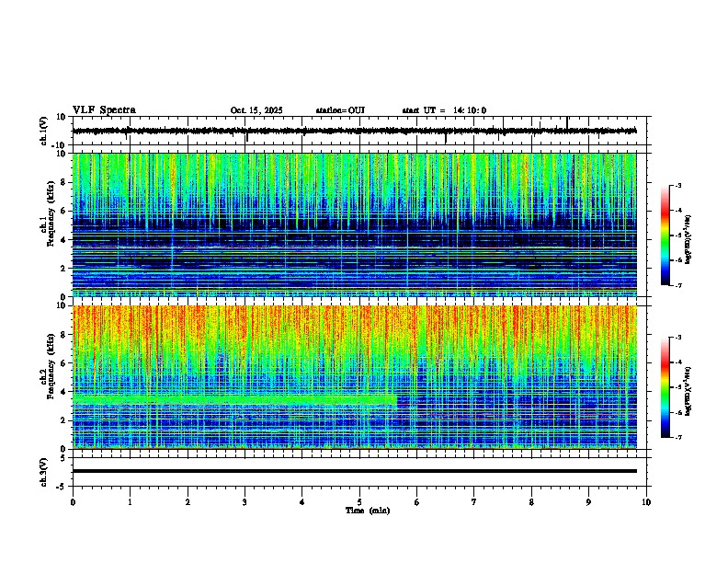Click the "8" kHz tick on ch.2 spectrogram axis

(64, 335)
